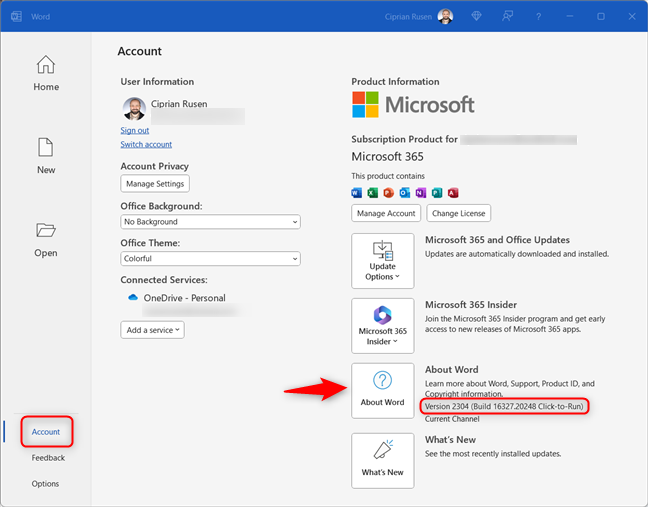This screenshot has width=648, height=507.
Task: Select the New label in sidebar
Action: [46, 170]
